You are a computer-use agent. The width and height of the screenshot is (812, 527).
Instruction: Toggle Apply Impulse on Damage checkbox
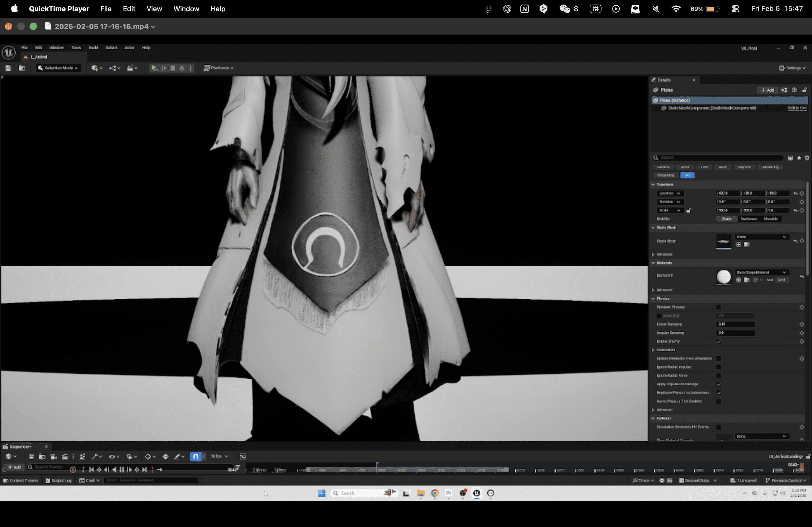click(x=719, y=384)
